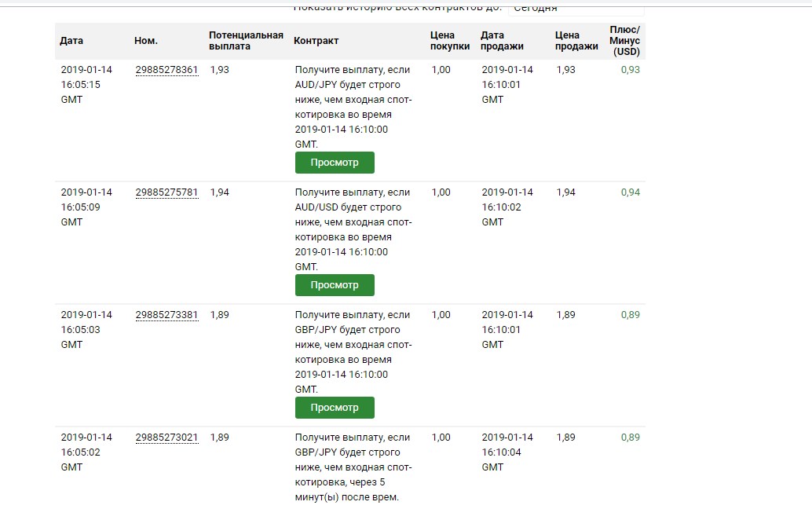Open contract number 29885273381

pos(166,315)
